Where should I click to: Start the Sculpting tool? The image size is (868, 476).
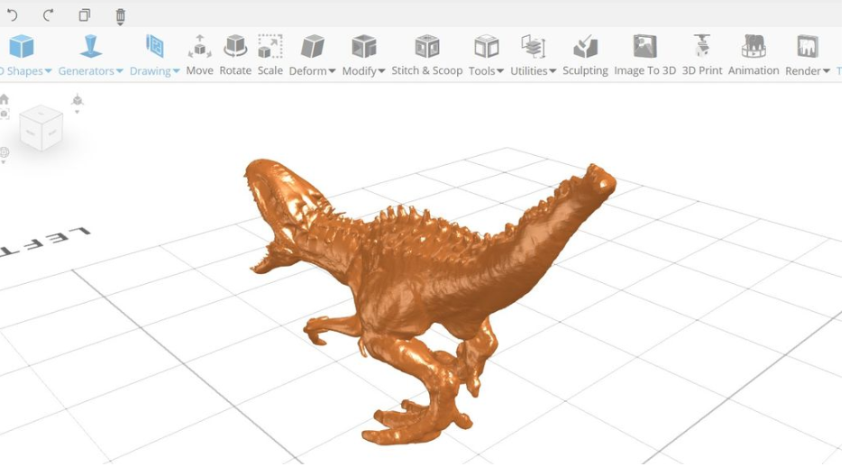[585, 55]
